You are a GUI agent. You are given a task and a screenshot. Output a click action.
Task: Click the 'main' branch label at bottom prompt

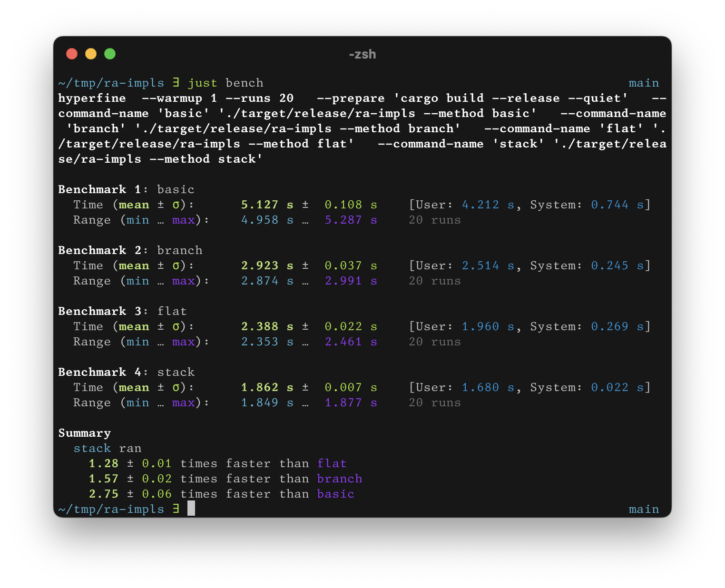tap(644, 509)
